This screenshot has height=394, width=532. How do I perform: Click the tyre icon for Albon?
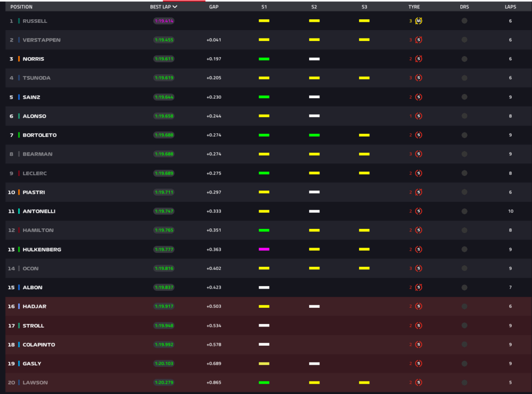[x=419, y=288]
